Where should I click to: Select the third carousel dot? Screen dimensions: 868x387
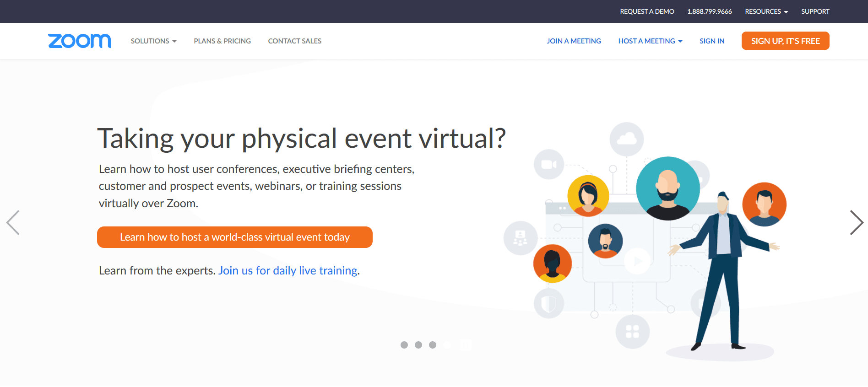(433, 345)
